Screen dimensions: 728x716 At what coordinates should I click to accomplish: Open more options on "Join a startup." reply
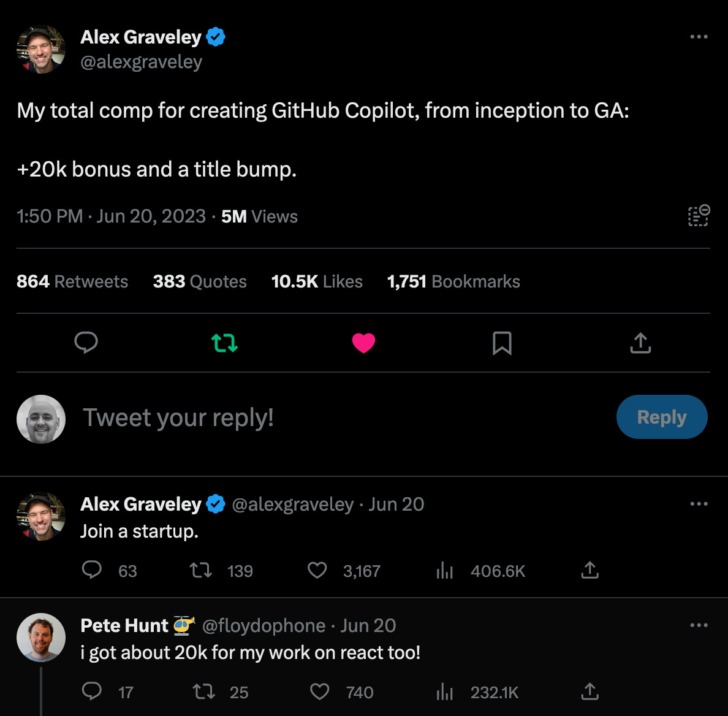click(699, 504)
